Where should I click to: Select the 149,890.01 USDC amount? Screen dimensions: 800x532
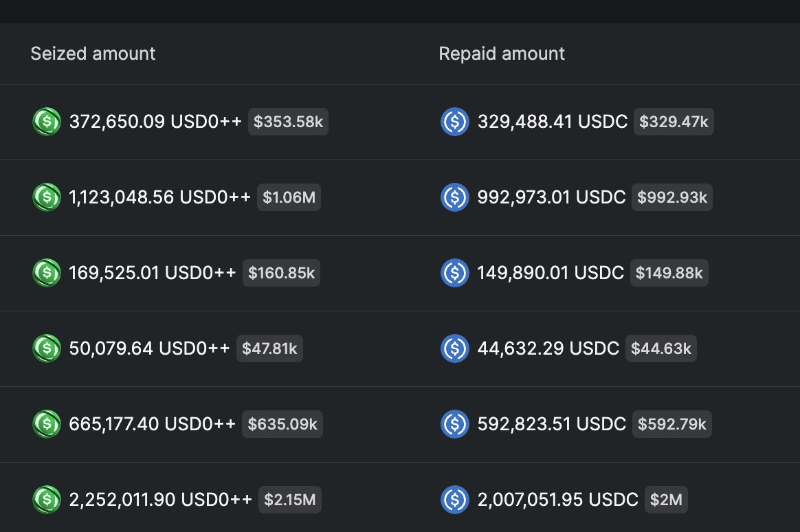point(551,272)
